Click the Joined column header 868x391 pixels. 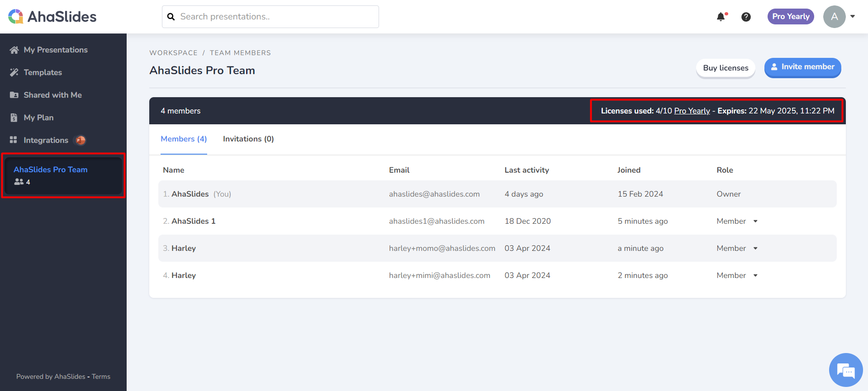pyautogui.click(x=629, y=170)
